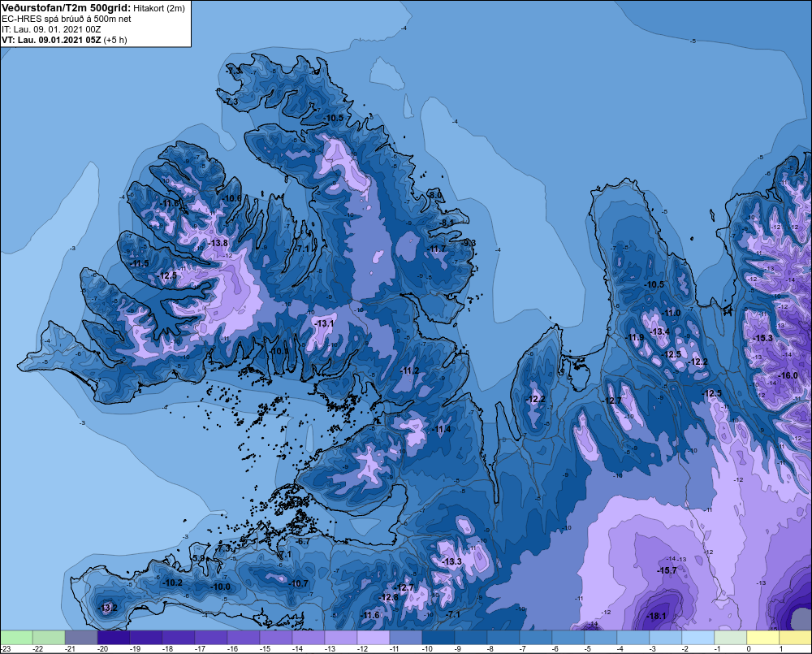Click the -8.1 temperature label
This screenshot has width=812, height=654.
pos(447,223)
